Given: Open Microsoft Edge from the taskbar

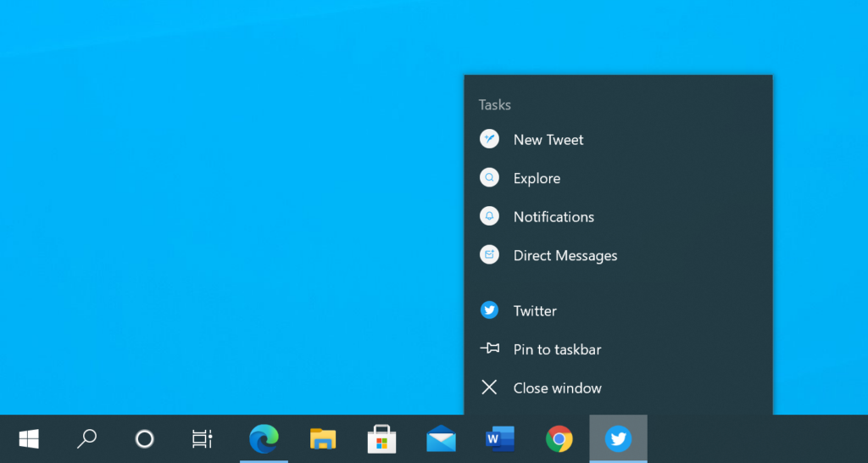Looking at the screenshot, I should click(x=264, y=439).
